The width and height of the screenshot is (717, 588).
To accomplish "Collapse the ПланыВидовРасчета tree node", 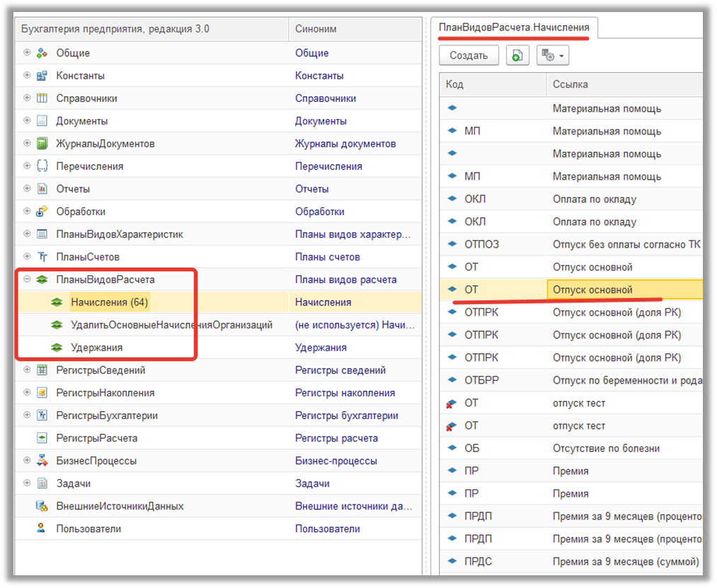I will point(27,279).
